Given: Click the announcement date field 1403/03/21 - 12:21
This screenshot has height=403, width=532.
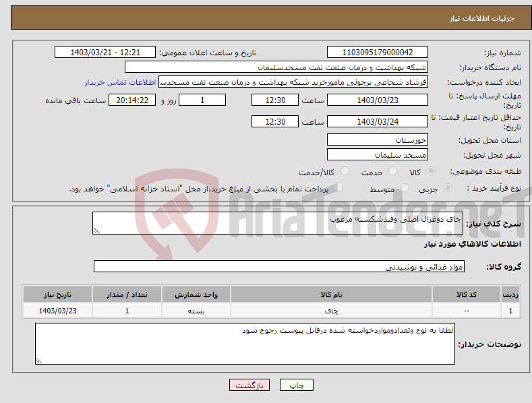Looking at the screenshot, I should pos(105,53).
